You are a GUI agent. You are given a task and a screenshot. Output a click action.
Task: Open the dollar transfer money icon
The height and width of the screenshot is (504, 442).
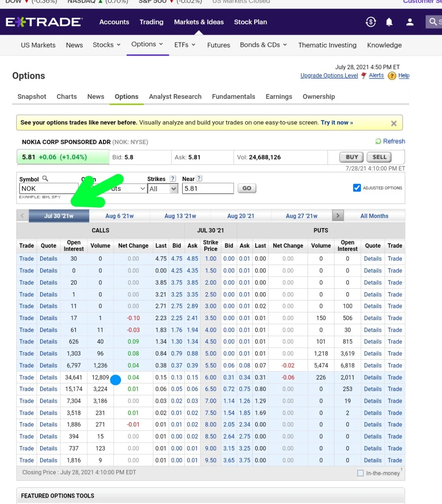click(x=371, y=22)
